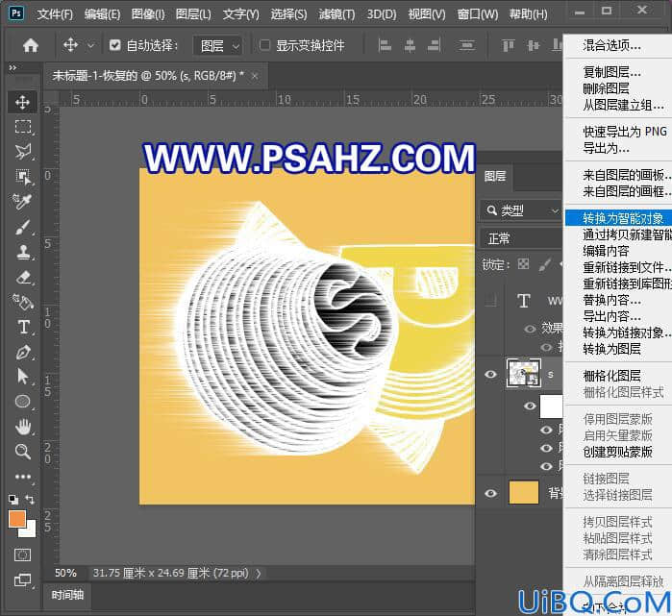Open the 编辑(E) menu
This screenshot has height=616, width=672.
coord(102,14)
